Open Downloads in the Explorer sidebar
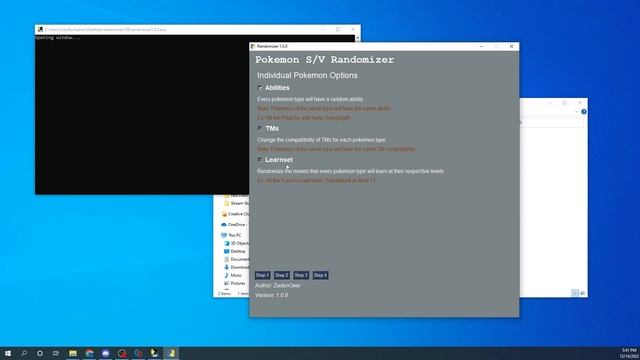 (x=236, y=267)
